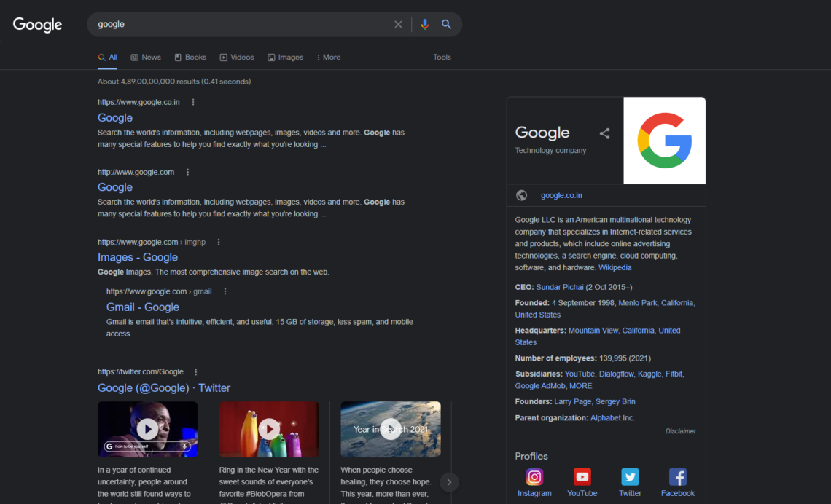Visit google.co.in link in knowledge panel

click(x=561, y=195)
